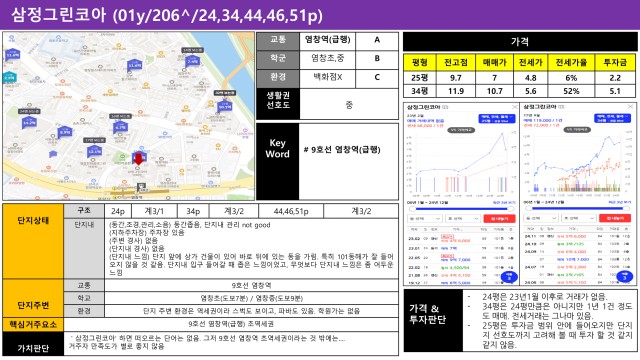Open the blue 매매/전세 filter dropdown in left panel
This screenshot has height=360, width=640.
tap(497, 119)
